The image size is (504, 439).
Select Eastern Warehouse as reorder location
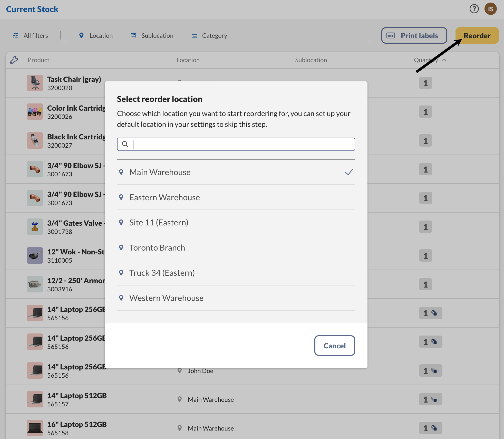point(165,197)
